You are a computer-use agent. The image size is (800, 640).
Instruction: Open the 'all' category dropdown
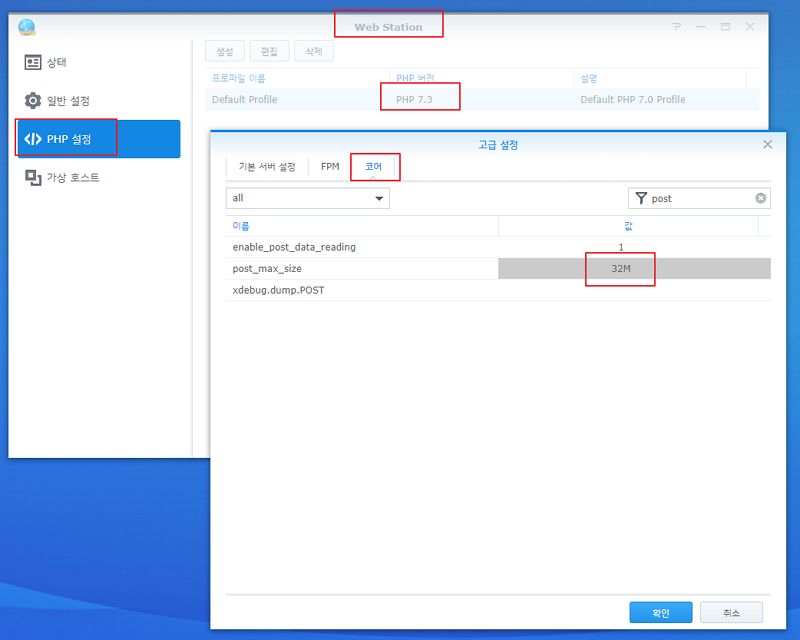tap(308, 198)
